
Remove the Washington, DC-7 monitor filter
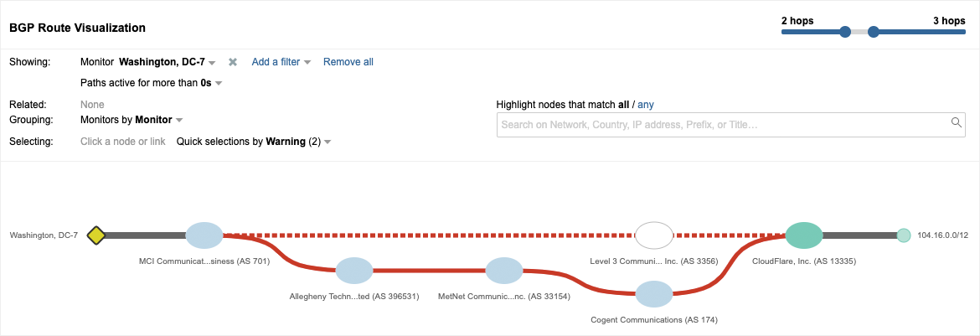tap(233, 62)
